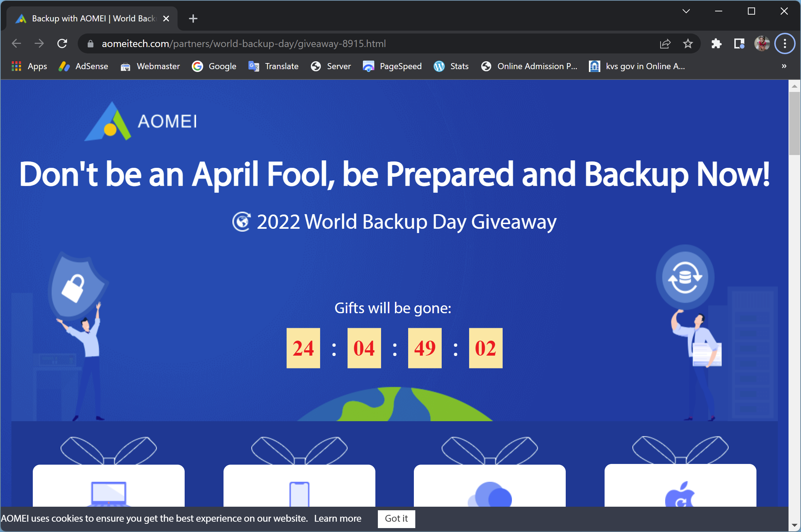Viewport: 801px width, 532px height.
Task: Click the countdown days box 24
Action: [x=303, y=348]
